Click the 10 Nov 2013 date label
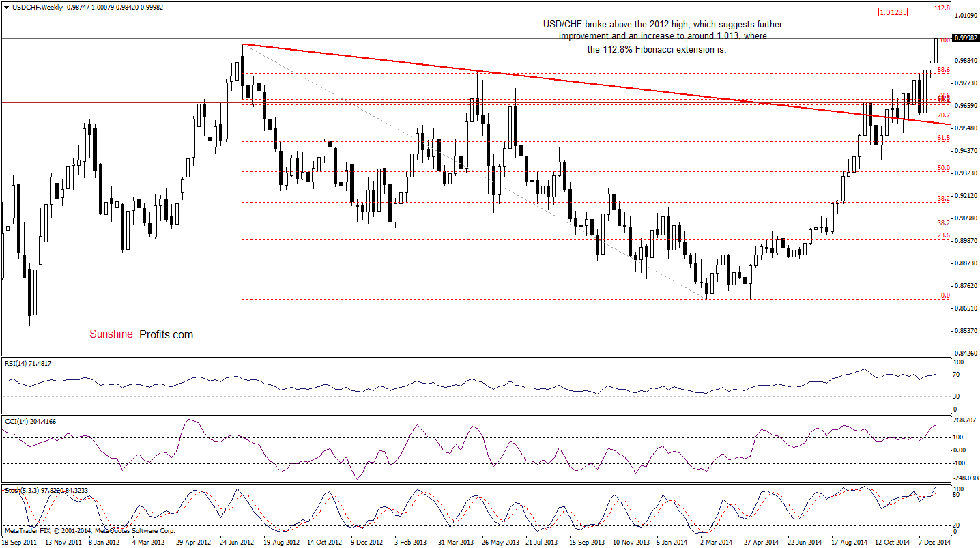 pos(630,542)
